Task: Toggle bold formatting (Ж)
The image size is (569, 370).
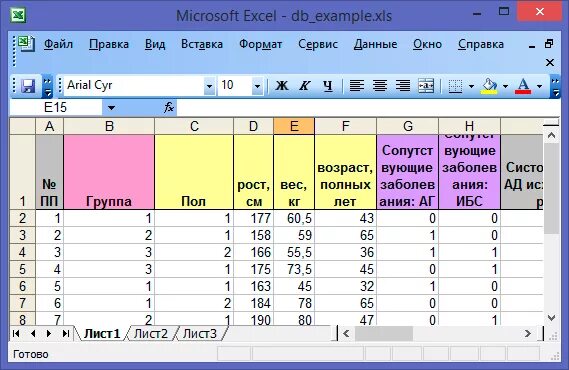Action: [282, 86]
